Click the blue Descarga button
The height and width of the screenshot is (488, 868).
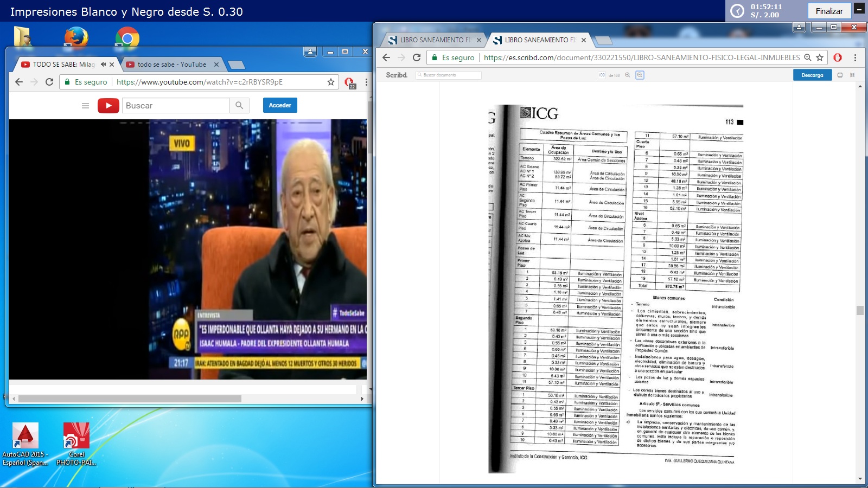[812, 75]
